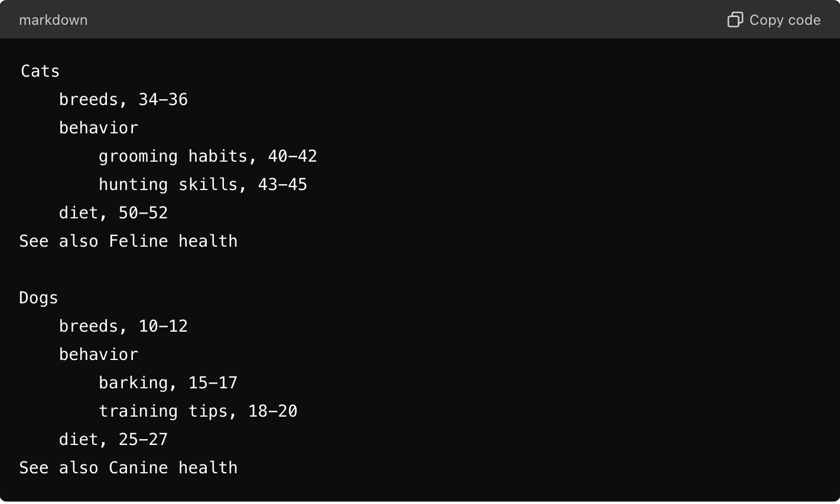Image resolution: width=840 pixels, height=504 pixels.
Task: Click the code block header bar
Action: [x=414, y=19]
